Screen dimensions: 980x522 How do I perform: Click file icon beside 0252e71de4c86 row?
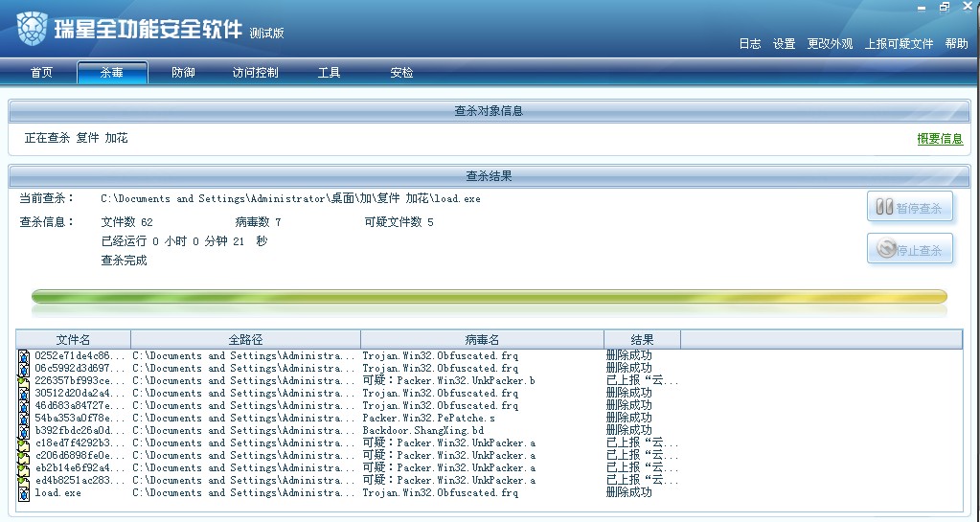click(24, 356)
